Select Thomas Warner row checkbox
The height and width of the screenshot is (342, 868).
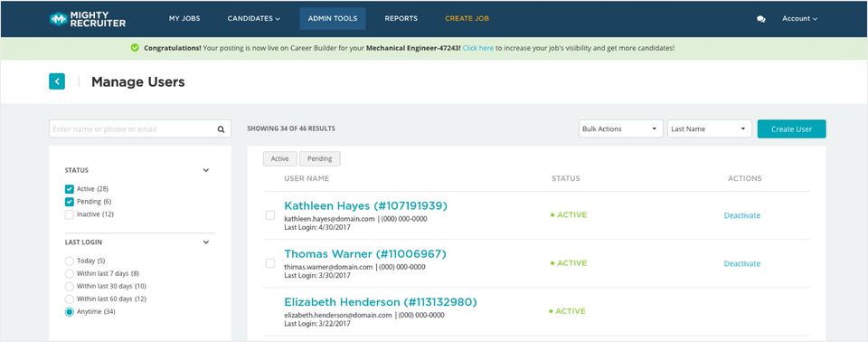point(270,263)
